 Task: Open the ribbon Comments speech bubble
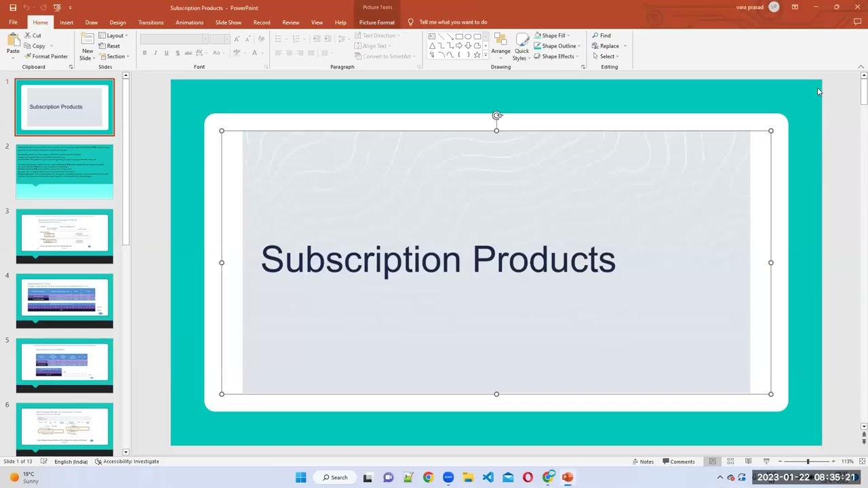858,22
